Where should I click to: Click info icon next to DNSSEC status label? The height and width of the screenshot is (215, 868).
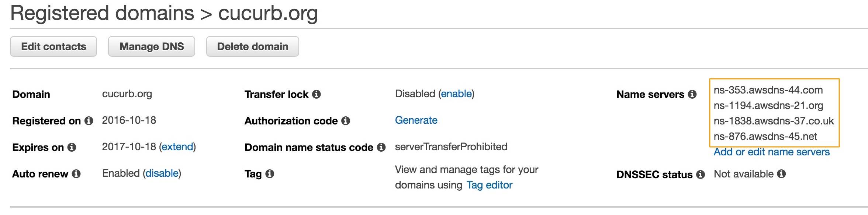701,175
